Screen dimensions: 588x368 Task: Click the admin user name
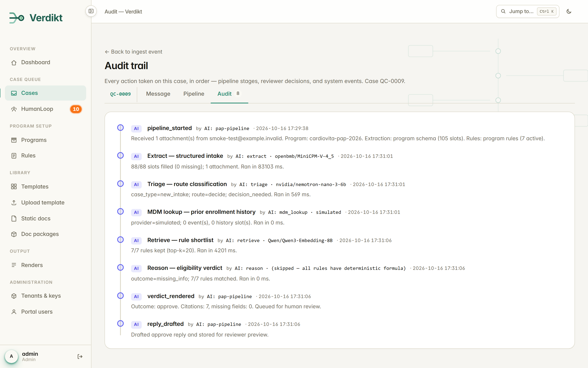tap(30, 354)
